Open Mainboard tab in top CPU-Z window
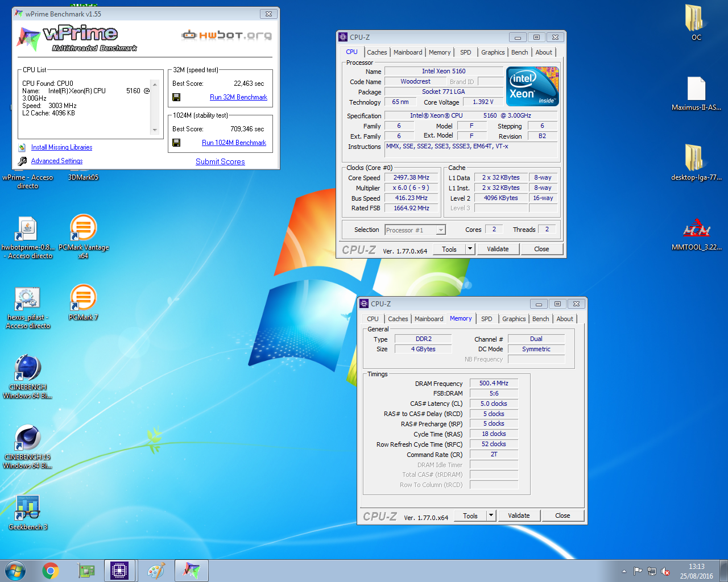This screenshot has height=582, width=728. pos(408,52)
